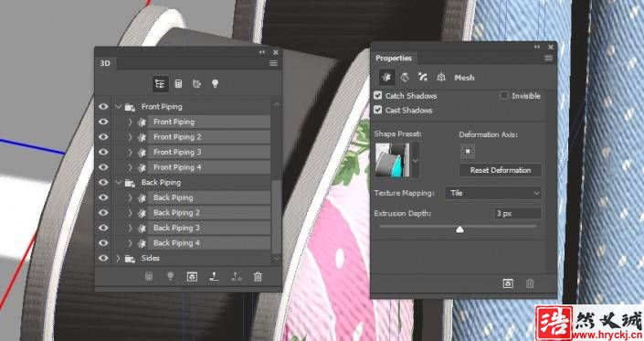Screen dimensions: 644x341
Task: Click Render icon at Properties panel bottom
Action: pos(508,283)
